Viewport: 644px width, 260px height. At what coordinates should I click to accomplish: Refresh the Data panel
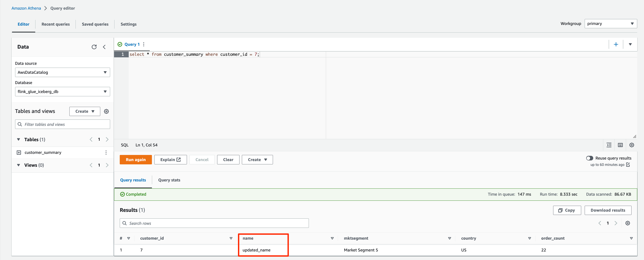[x=94, y=47]
